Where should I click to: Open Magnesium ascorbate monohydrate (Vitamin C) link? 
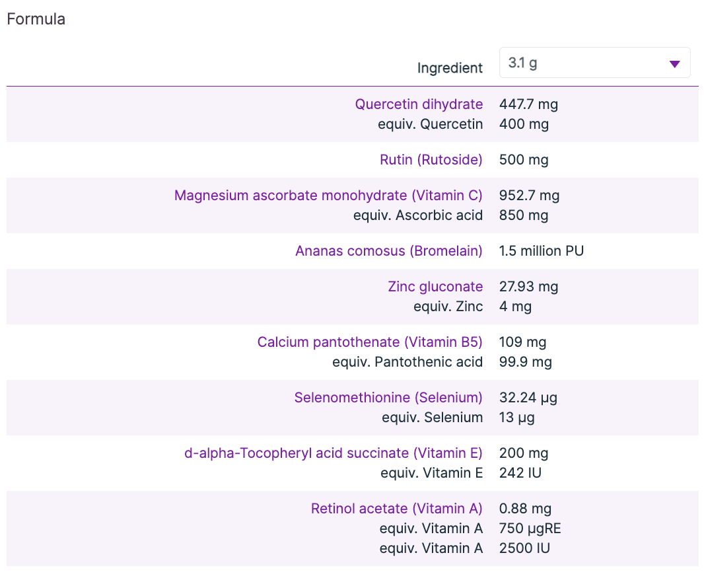click(328, 196)
